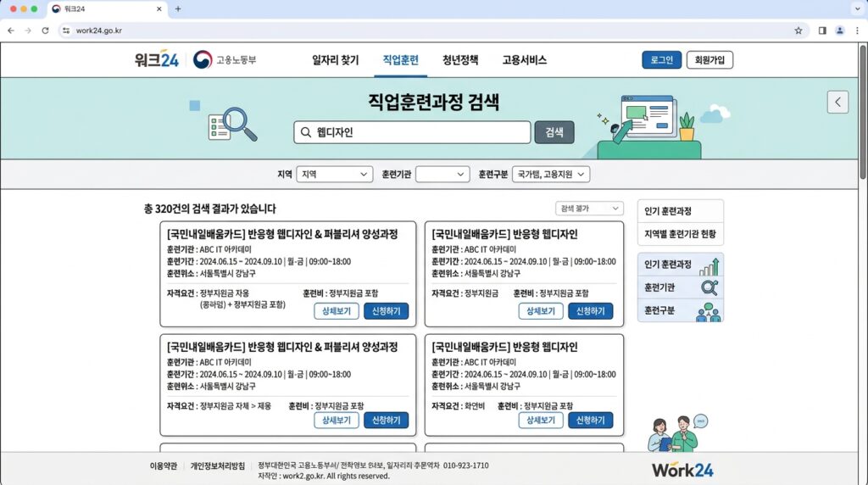Open the browser profile icon
This screenshot has width=868, height=485.
[840, 31]
